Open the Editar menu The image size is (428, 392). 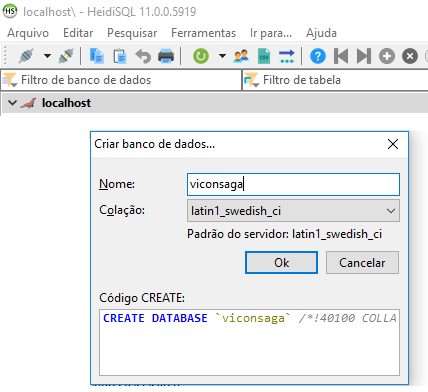click(78, 33)
